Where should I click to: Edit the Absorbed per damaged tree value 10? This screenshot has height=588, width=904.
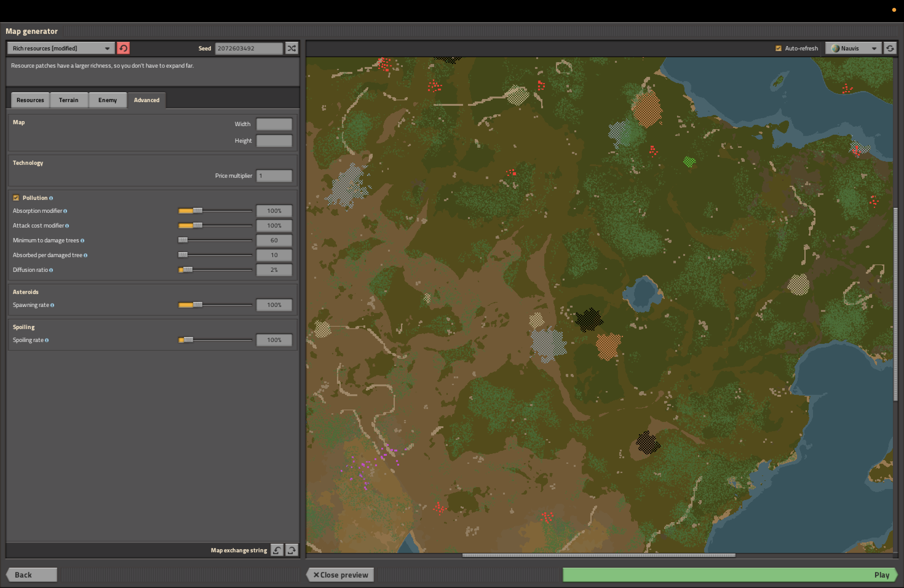[274, 255]
